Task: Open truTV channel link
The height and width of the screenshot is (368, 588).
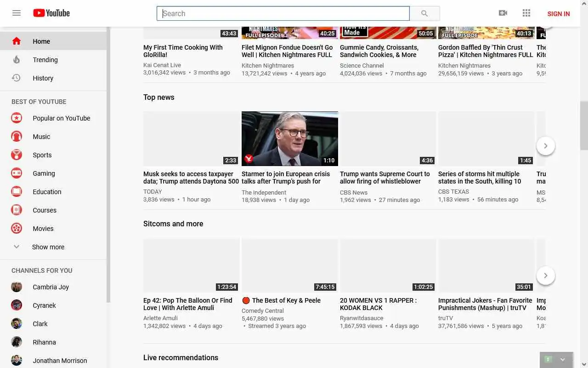Action: (x=446, y=318)
